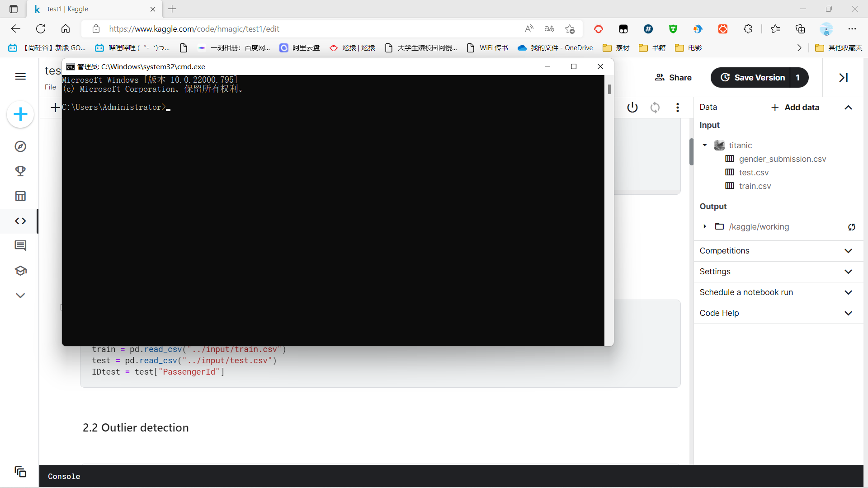Go to browser home page icon
Image resolution: width=868 pixels, height=488 pixels.
click(x=66, y=29)
